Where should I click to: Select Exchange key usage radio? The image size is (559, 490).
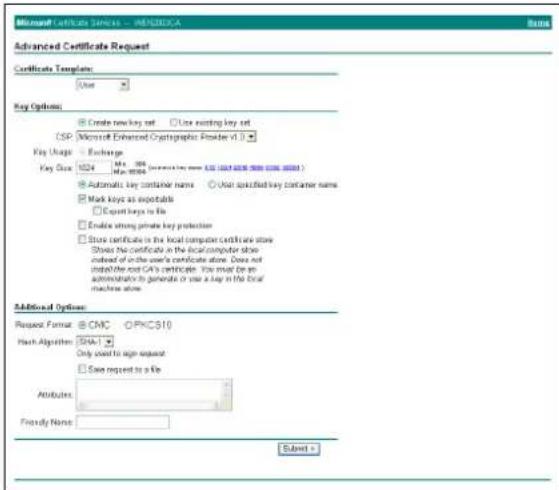[x=82, y=152]
